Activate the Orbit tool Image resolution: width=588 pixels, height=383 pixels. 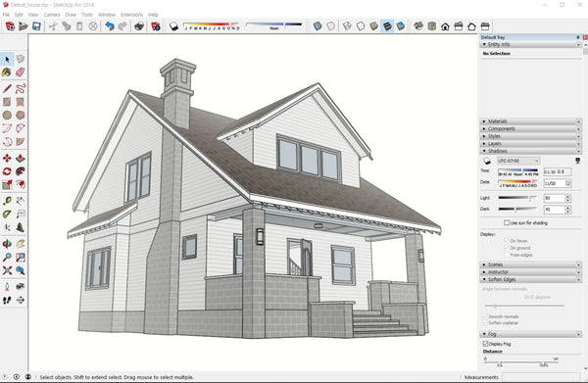[7, 244]
